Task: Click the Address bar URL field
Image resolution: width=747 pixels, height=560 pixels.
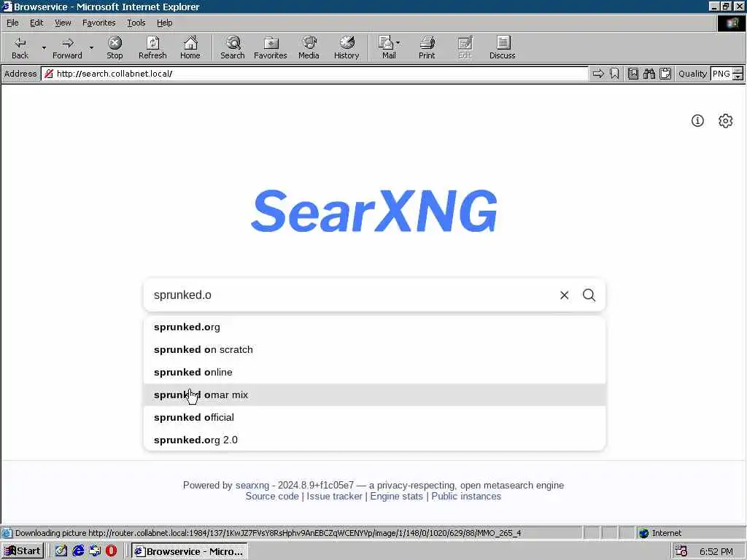Action: (x=314, y=74)
